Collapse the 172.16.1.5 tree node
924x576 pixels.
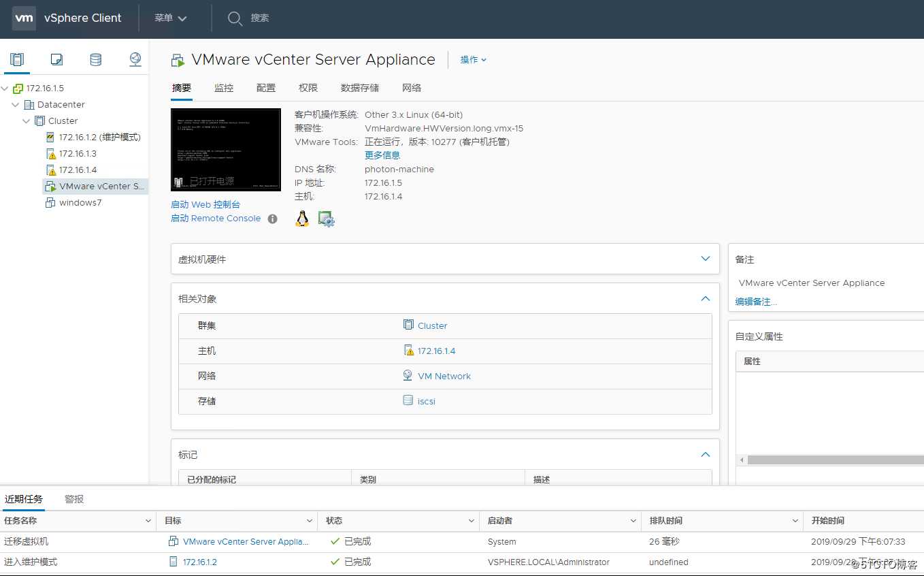(5, 89)
